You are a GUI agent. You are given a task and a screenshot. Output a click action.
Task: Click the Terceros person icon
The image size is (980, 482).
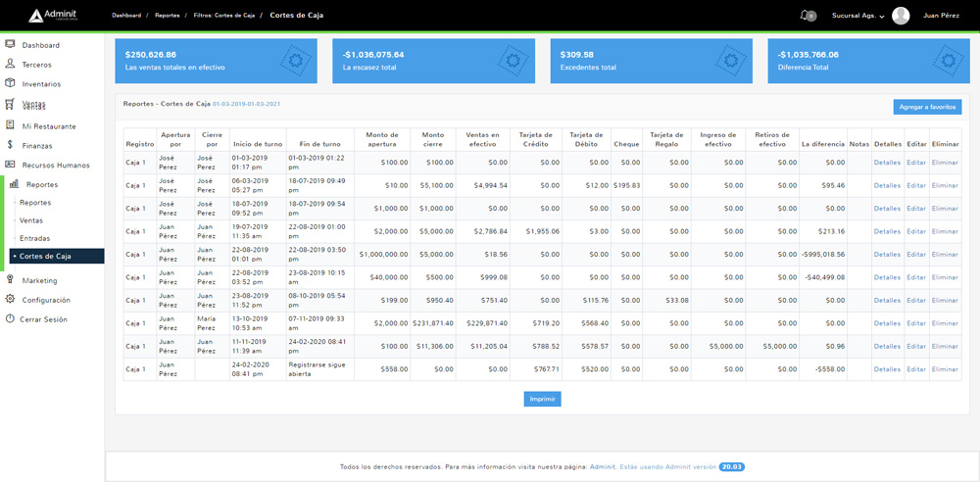click(x=10, y=64)
